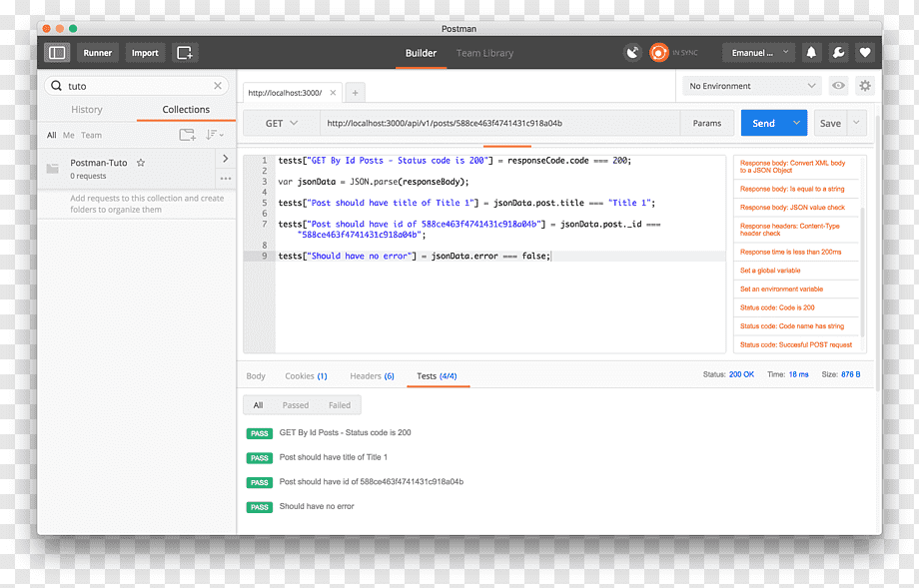919x588 pixels.
Task: Click the Postman-Tuto folder icon
Action: (x=53, y=169)
